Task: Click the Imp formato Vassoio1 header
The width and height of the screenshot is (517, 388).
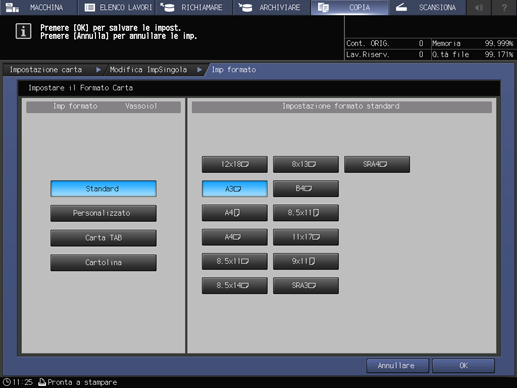Action: 103,106
